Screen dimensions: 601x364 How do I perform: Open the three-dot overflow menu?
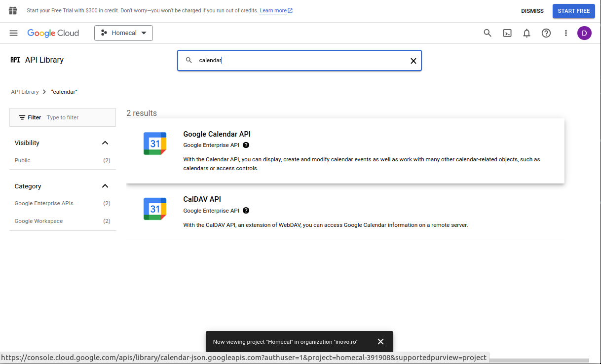pos(566,33)
